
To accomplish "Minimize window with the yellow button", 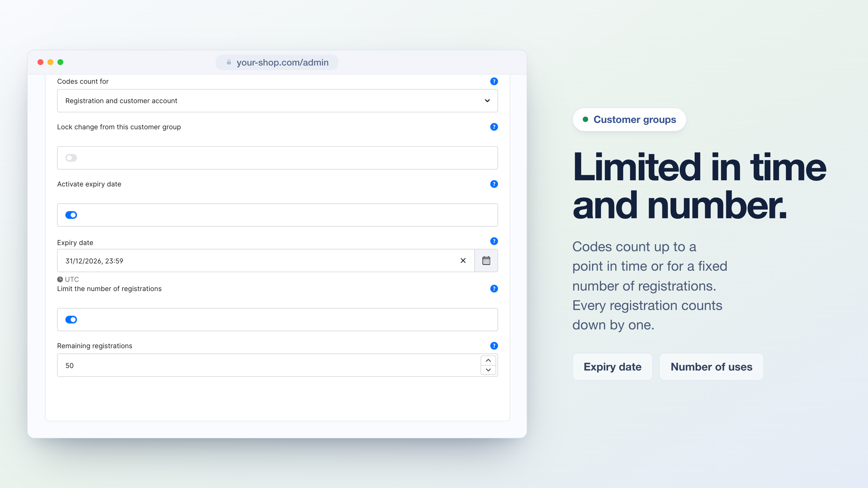I will click(x=51, y=62).
